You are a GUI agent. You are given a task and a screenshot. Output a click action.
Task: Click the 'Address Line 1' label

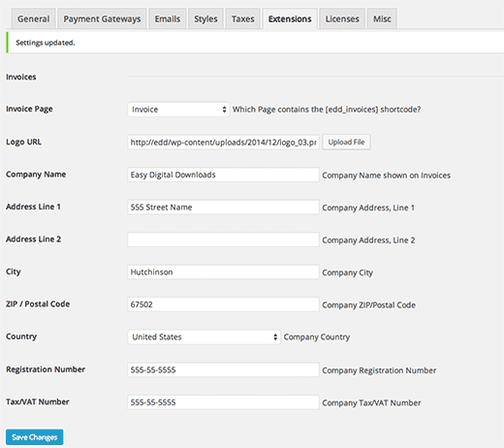(33, 207)
